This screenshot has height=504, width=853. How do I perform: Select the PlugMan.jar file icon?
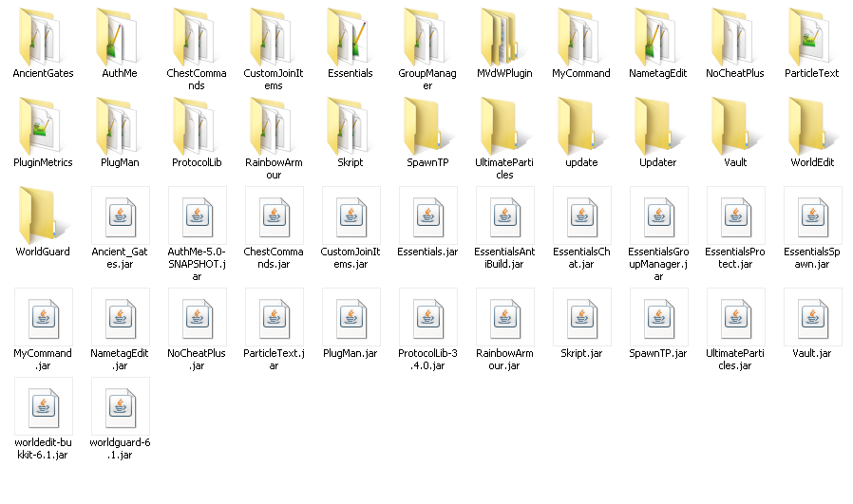351,318
